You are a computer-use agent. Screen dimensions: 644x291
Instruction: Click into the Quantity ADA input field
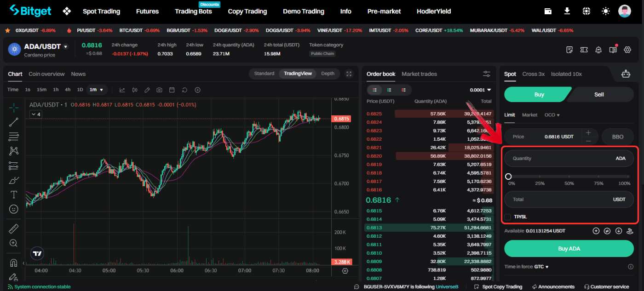point(569,158)
